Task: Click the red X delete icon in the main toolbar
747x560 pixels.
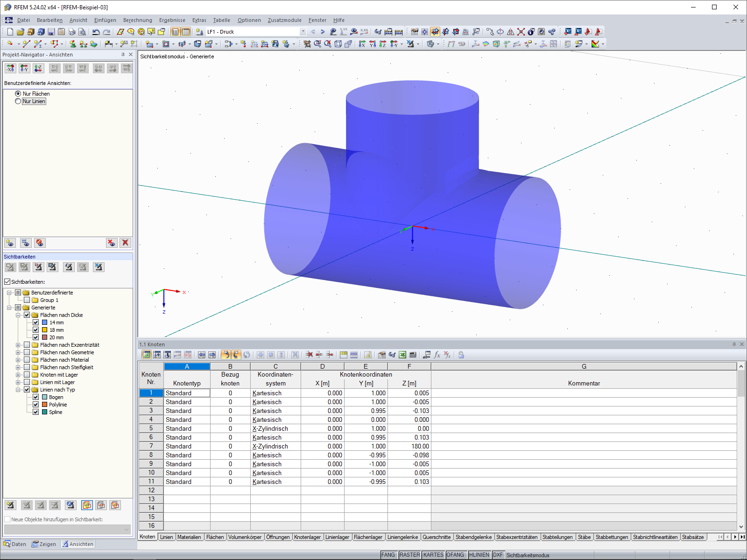Action: click(521, 32)
